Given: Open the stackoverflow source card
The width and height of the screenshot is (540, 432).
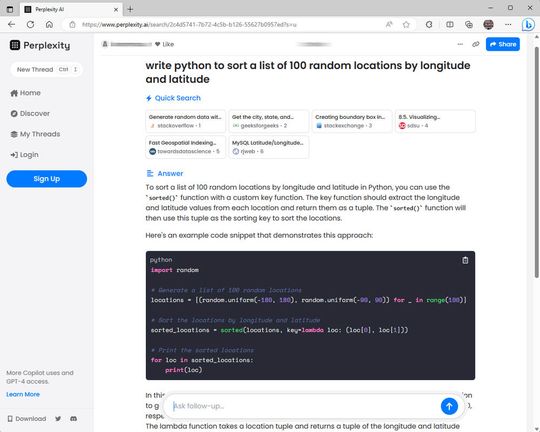Looking at the screenshot, I should tap(185, 121).
